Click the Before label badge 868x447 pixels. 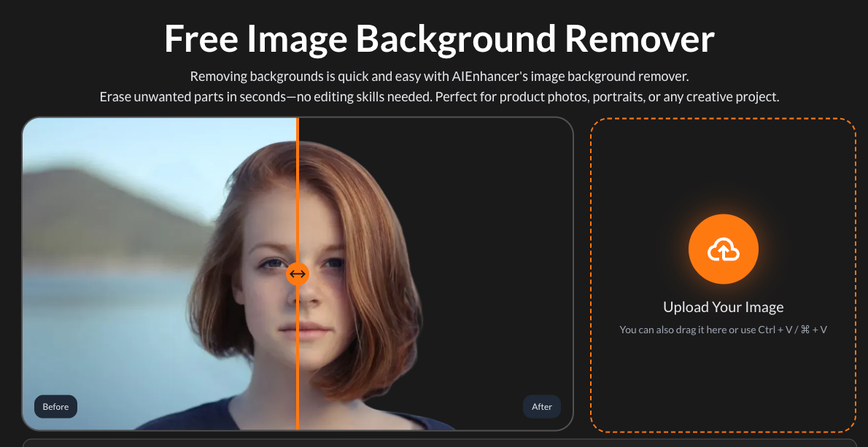(55, 406)
